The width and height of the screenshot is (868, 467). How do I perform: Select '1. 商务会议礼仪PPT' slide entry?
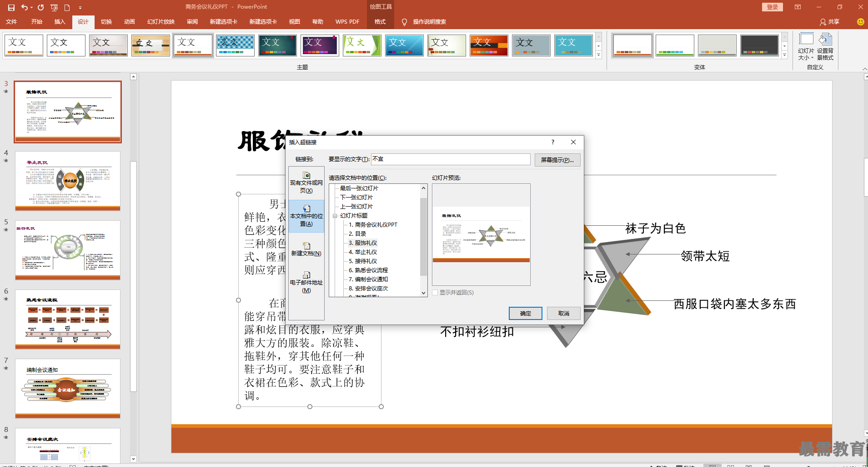pyautogui.click(x=373, y=225)
